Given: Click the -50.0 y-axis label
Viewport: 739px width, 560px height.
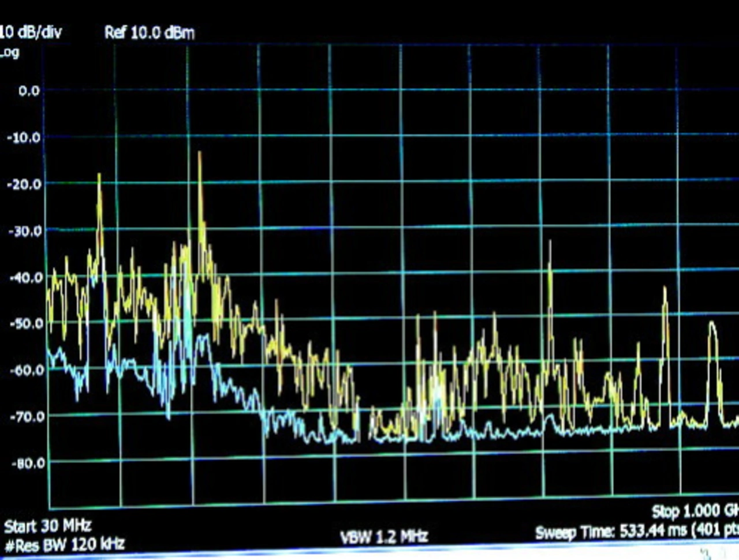Looking at the screenshot, I should click(26, 323).
